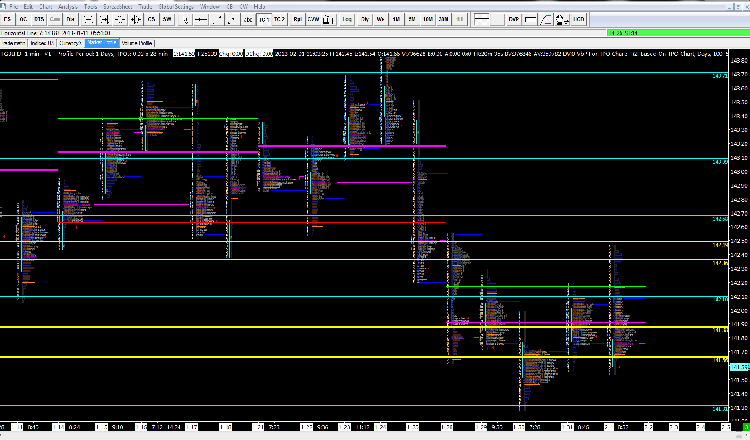Image resolution: width=750 pixels, height=440 pixels.
Task: Click the UCD toolbar button
Action: [x=579, y=19]
